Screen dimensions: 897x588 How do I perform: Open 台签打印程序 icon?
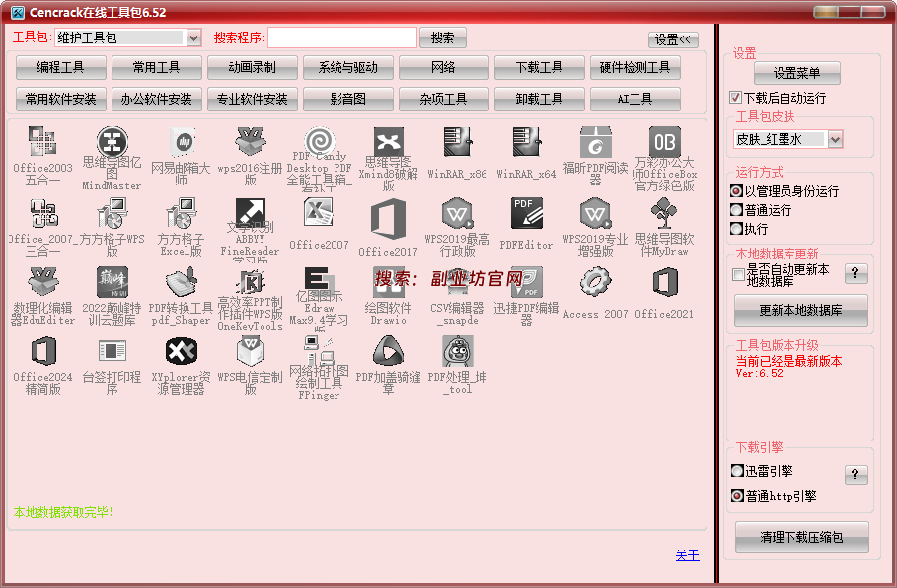112,351
